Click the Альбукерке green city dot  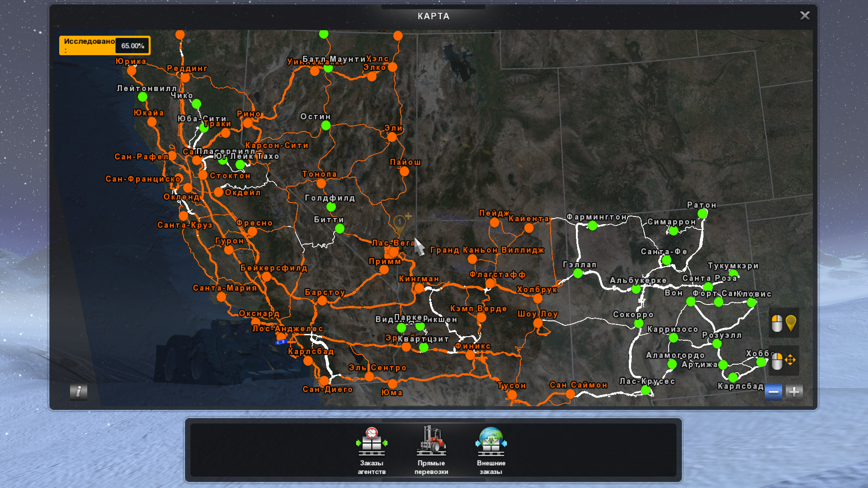coord(636,289)
